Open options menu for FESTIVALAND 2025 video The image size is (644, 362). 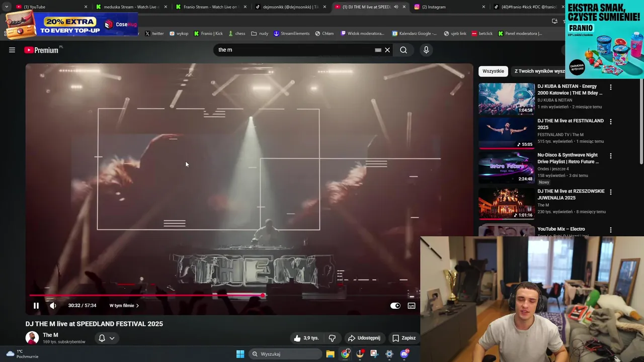click(611, 122)
